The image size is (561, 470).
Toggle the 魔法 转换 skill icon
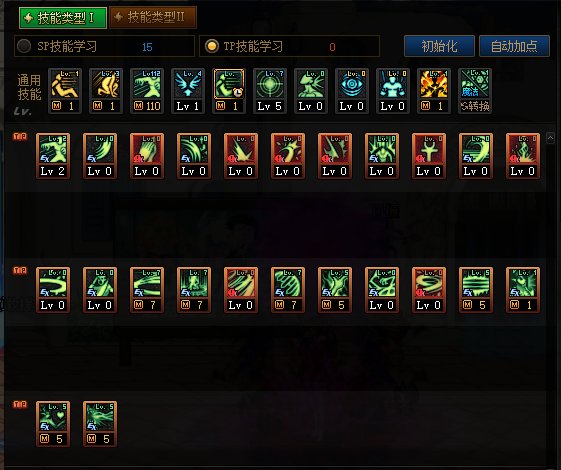475,91
